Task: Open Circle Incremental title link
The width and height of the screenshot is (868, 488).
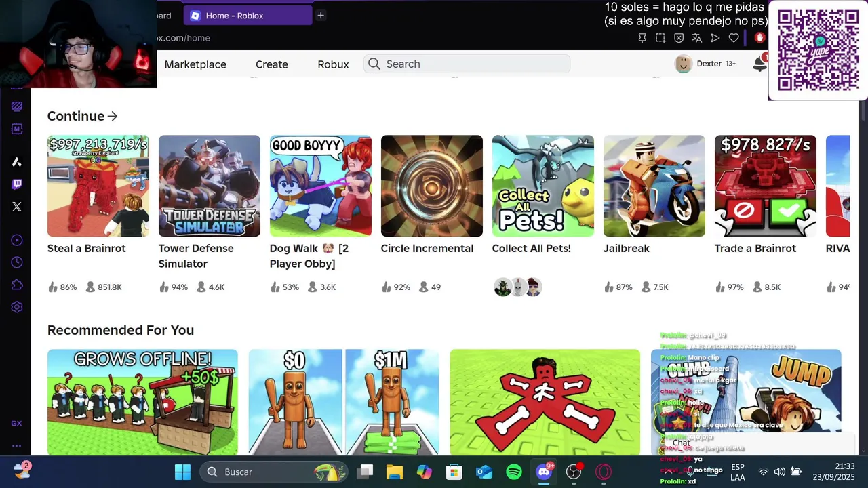Action: click(x=427, y=248)
